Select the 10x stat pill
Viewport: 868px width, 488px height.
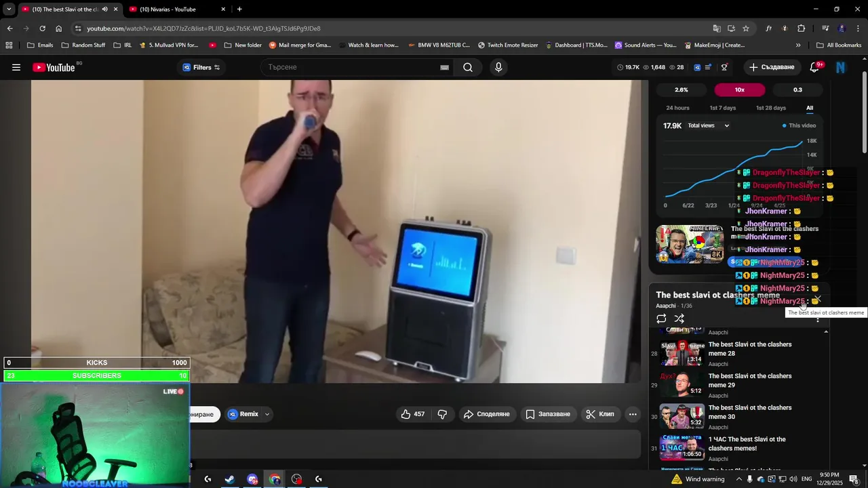click(x=739, y=89)
